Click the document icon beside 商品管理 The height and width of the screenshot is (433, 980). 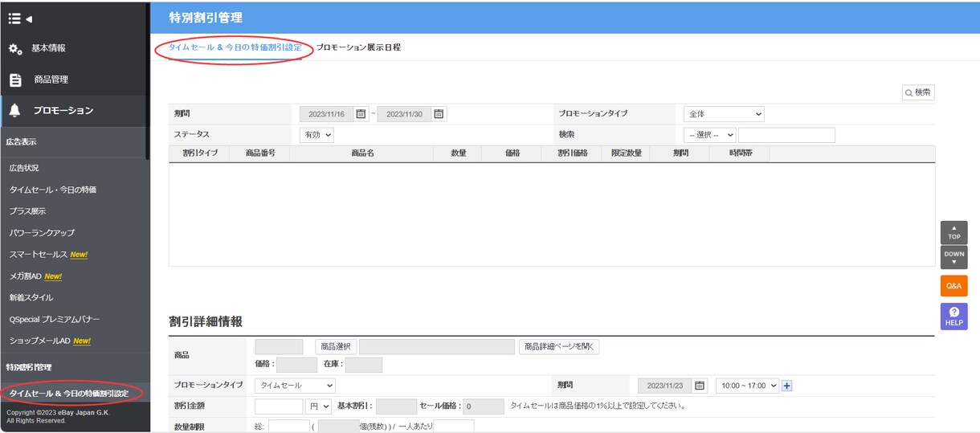point(15,80)
